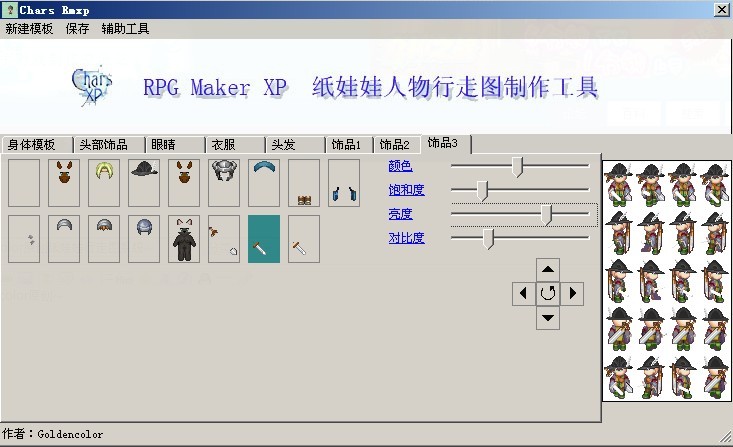
Task: Pick the antler mask beside the horned helmet
Action: click(x=184, y=183)
